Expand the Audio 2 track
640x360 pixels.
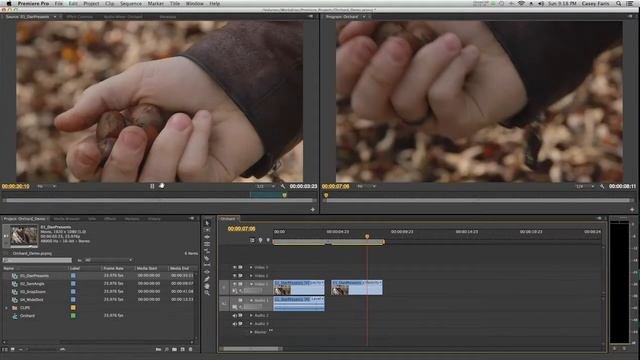click(x=251, y=316)
